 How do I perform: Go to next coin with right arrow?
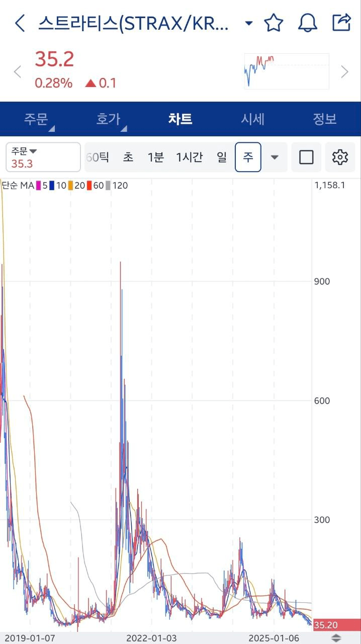[x=344, y=72]
